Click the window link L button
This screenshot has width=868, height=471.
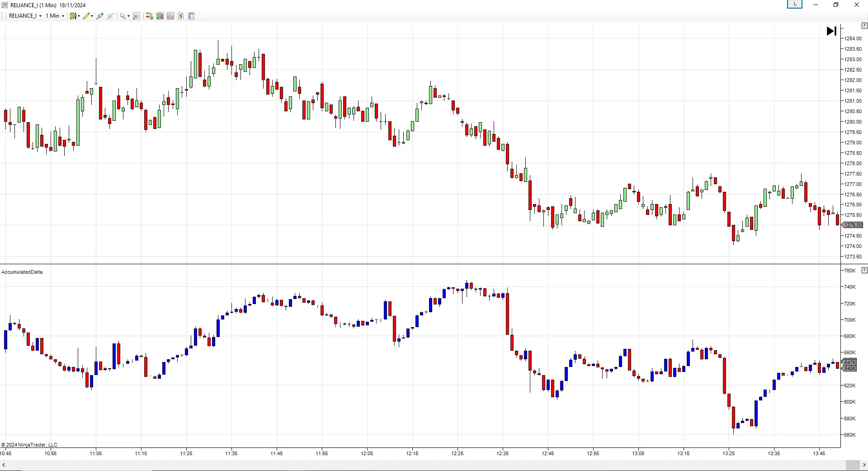click(795, 4)
